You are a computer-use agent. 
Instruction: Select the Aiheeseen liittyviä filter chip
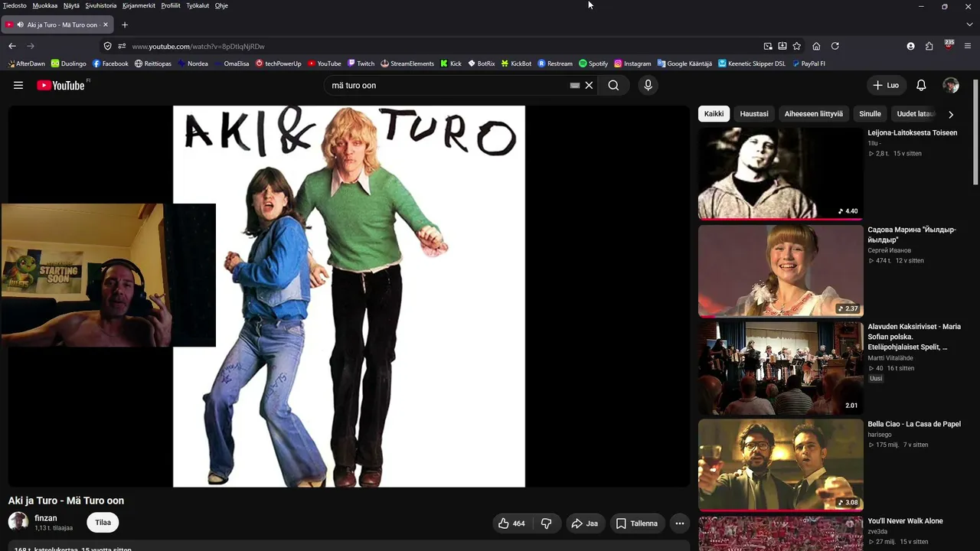tap(813, 114)
